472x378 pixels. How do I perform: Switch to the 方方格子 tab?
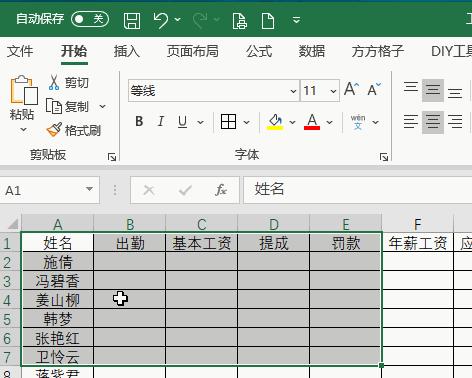378,51
